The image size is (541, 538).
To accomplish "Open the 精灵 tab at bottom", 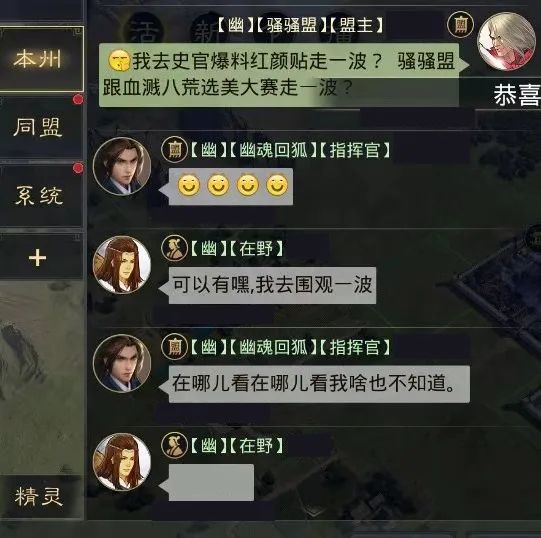I will pyautogui.click(x=41, y=497).
